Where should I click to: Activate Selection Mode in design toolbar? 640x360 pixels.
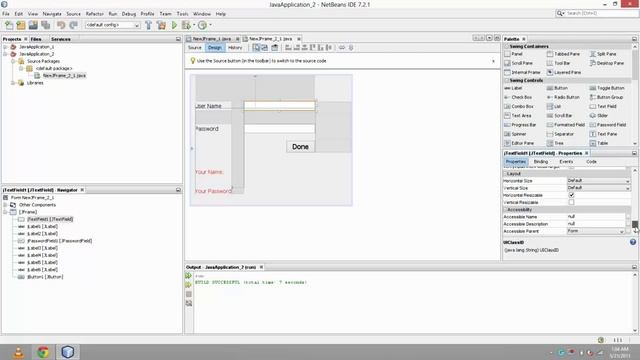(x=256, y=48)
